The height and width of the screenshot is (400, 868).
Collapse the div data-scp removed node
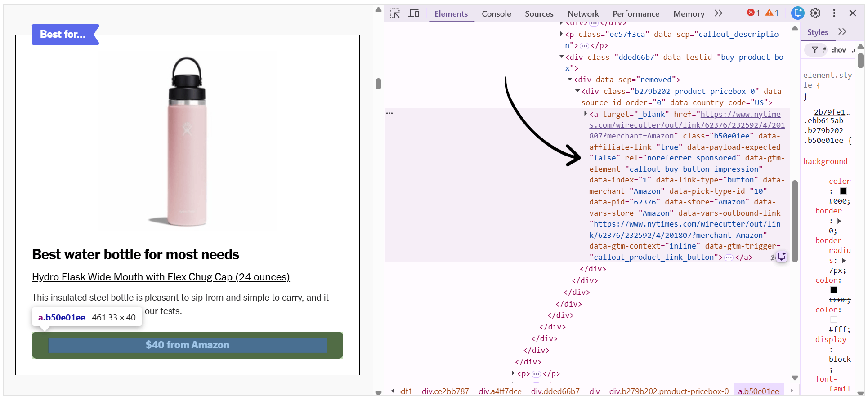570,79
